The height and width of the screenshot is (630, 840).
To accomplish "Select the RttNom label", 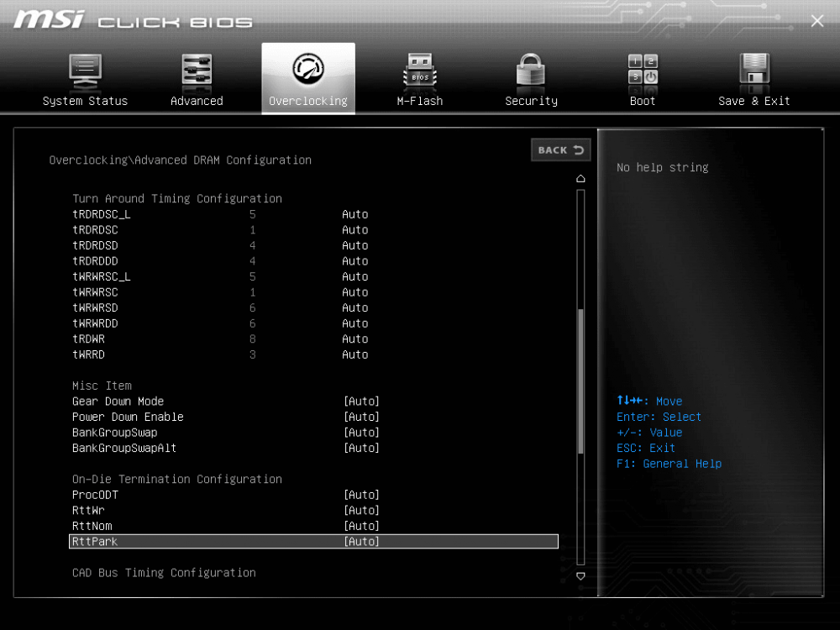I will [x=92, y=526].
